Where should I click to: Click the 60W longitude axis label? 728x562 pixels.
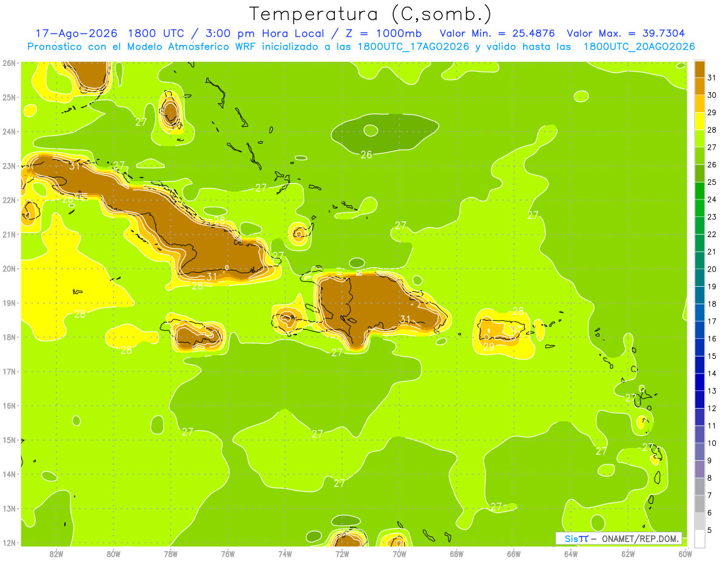tap(686, 554)
